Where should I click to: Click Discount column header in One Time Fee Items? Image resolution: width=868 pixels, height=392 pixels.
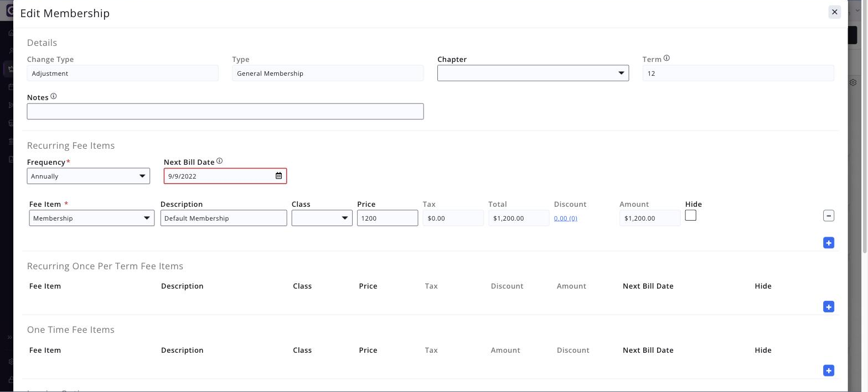[573, 350]
